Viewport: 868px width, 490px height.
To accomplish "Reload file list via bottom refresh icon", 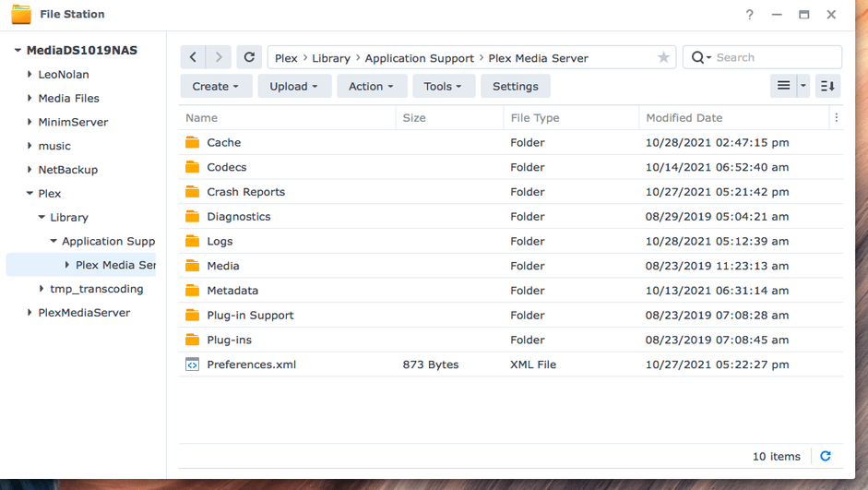I will pos(826,456).
